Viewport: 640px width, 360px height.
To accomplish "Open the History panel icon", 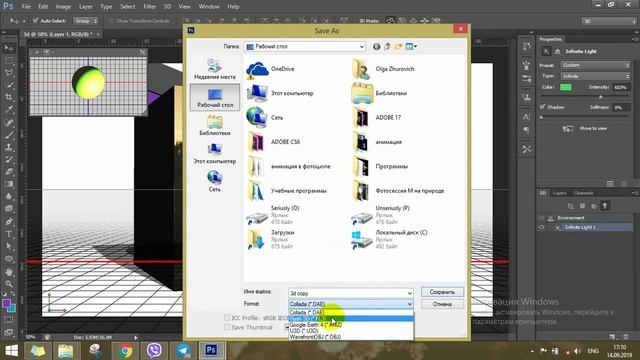I will coord(527,47).
